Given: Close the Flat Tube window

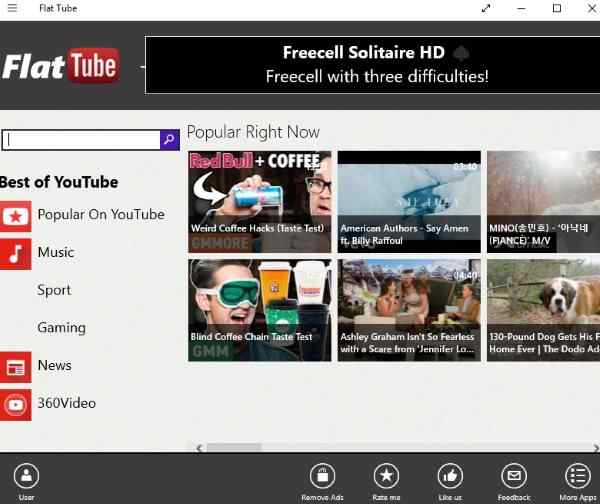Looking at the screenshot, I should (592, 8).
